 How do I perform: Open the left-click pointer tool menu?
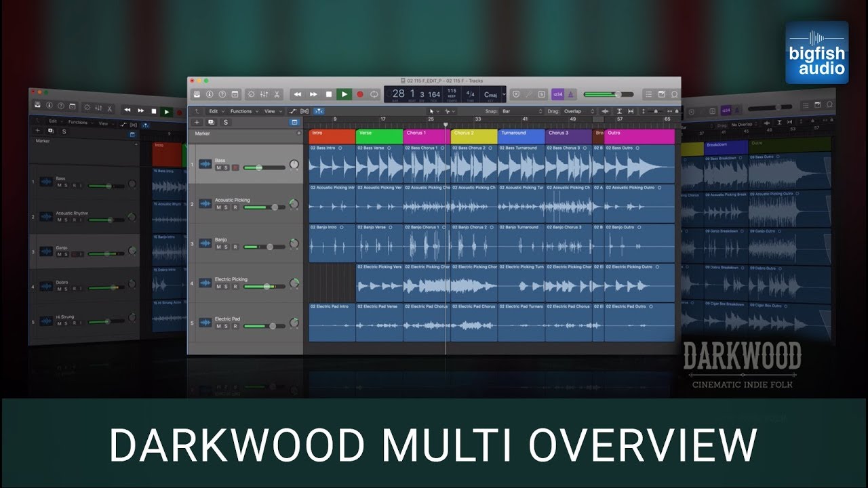(434, 111)
